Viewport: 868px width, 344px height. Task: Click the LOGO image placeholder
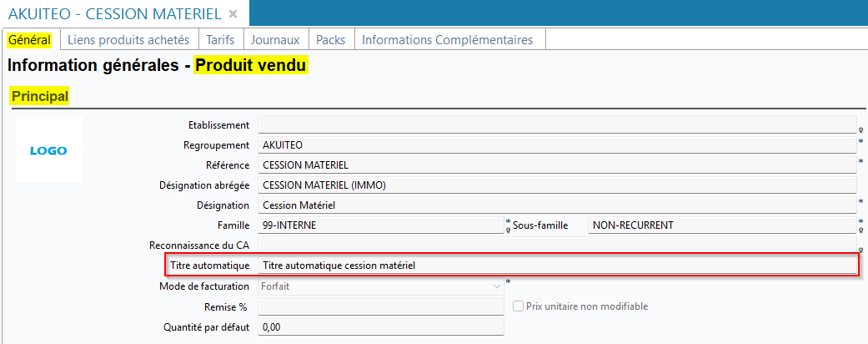48,149
